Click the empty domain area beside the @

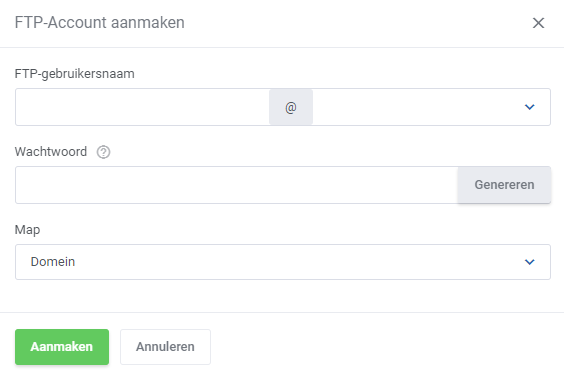pyautogui.click(x=417, y=107)
